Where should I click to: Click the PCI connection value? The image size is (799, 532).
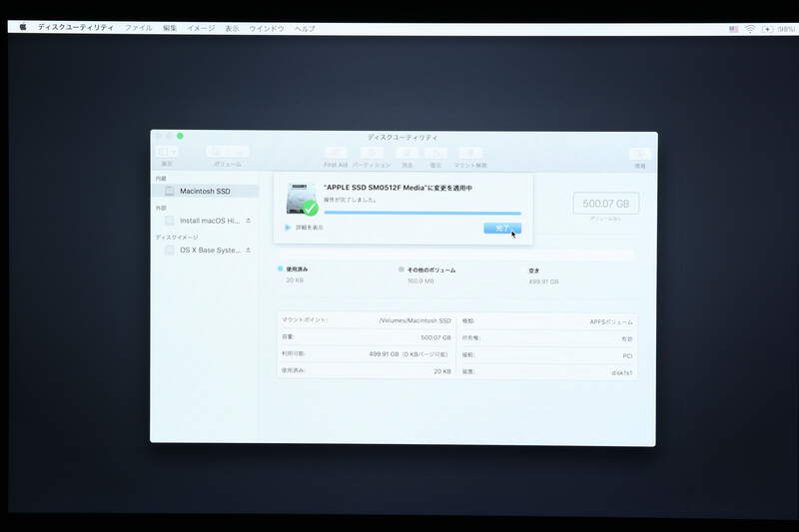point(627,356)
